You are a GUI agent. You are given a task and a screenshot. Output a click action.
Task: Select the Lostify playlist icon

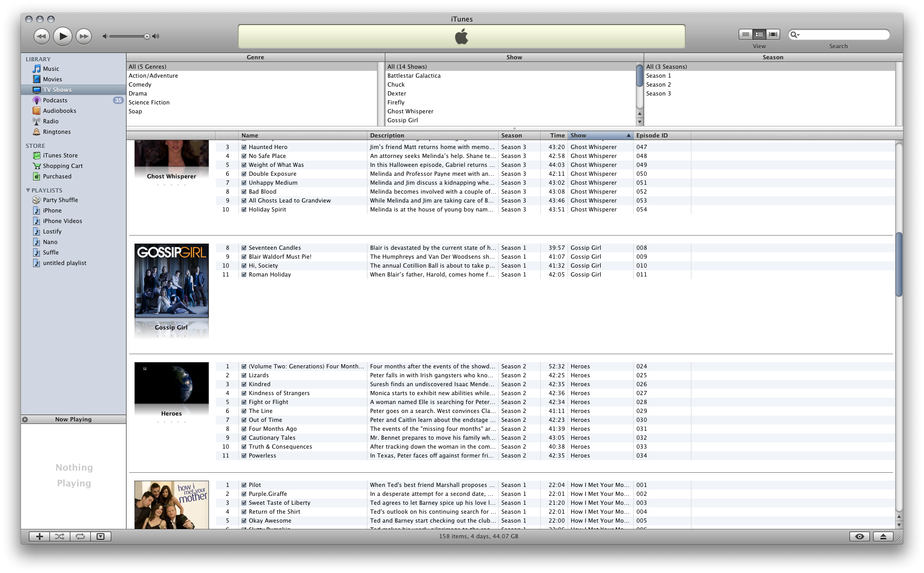click(x=36, y=231)
